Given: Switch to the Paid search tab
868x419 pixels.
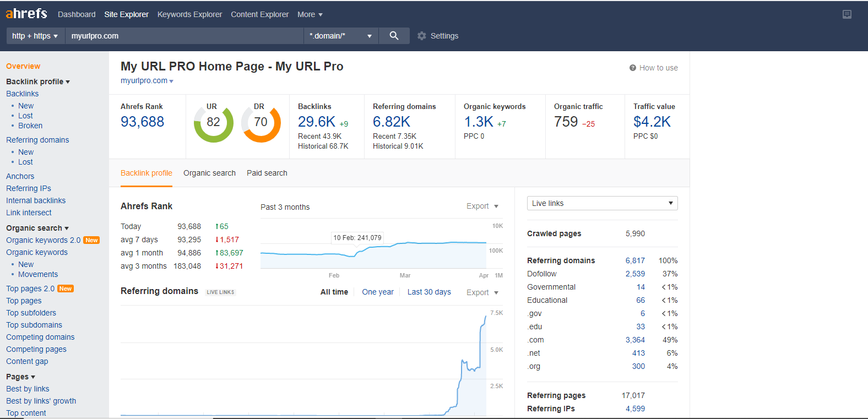Looking at the screenshot, I should tap(267, 173).
